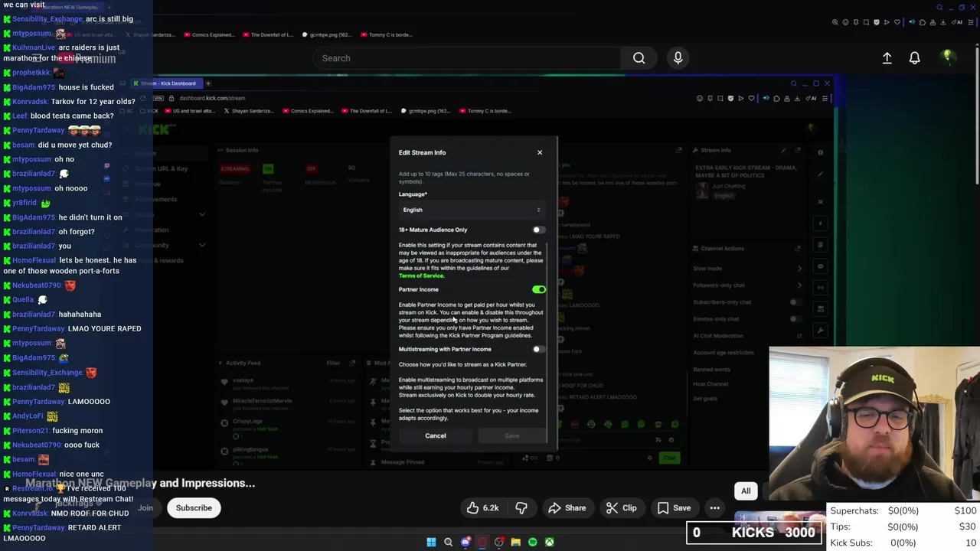The width and height of the screenshot is (980, 551).
Task: Open Set goals option
Action: pyautogui.click(x=705, y=399)
